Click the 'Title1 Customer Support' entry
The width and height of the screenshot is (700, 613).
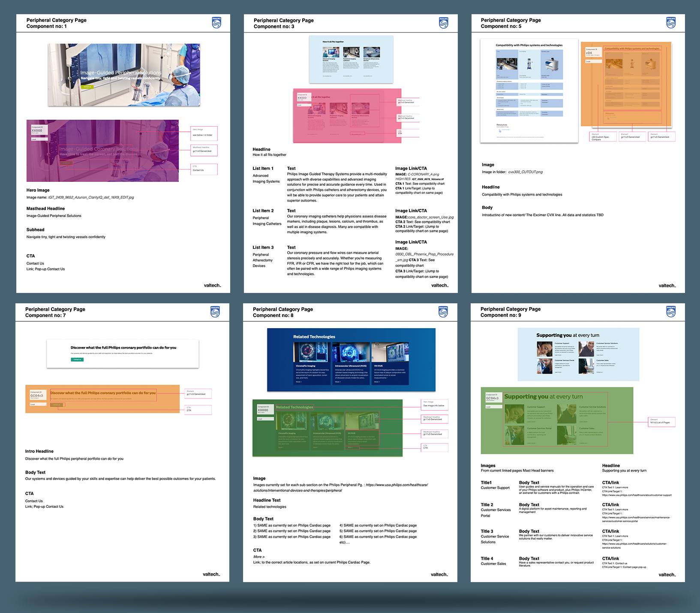(495, 485)
